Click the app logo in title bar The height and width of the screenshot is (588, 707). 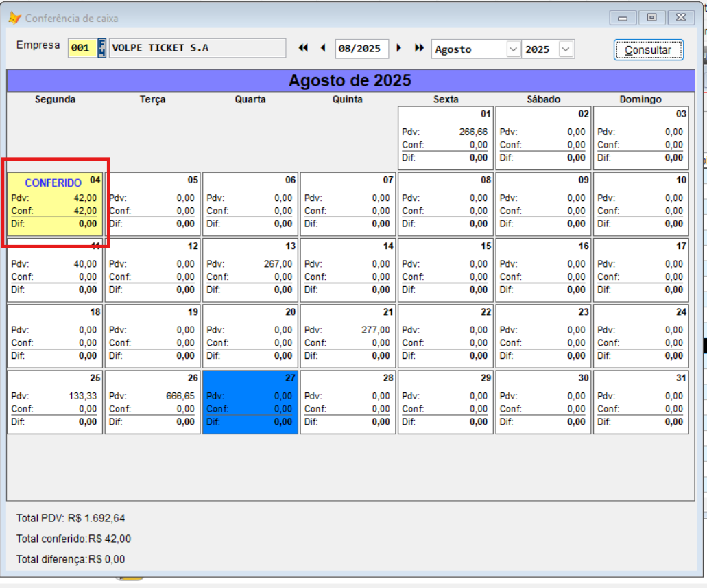tap(14, 18)
